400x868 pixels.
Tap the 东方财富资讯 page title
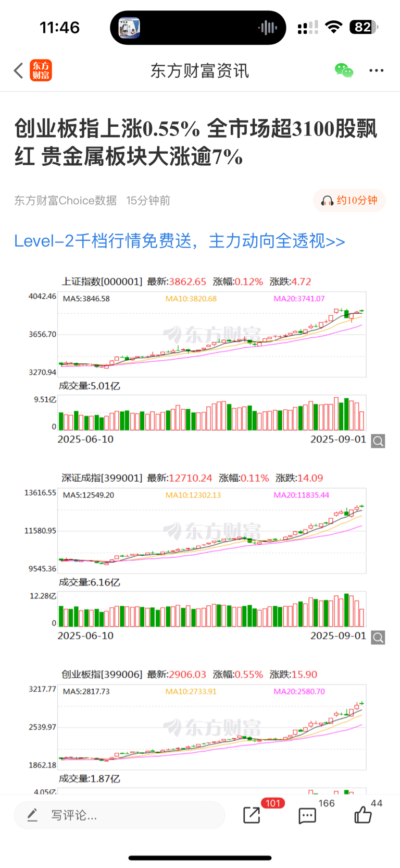[x=200, y=70]
